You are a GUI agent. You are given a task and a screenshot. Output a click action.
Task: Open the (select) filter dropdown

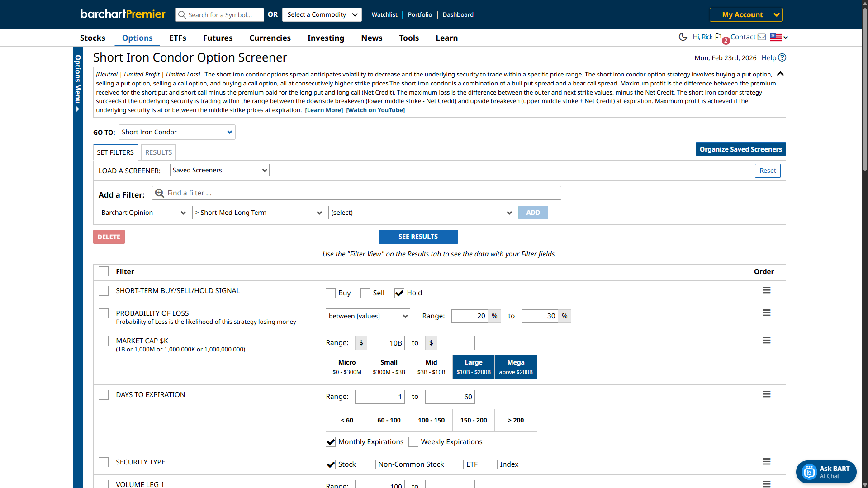(421, 213)
